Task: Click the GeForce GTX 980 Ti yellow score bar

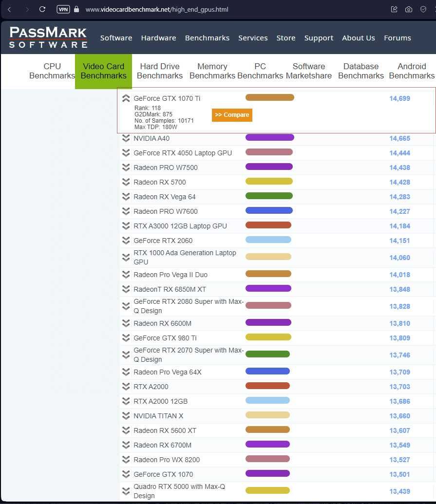Action: (x=268, y=337)
